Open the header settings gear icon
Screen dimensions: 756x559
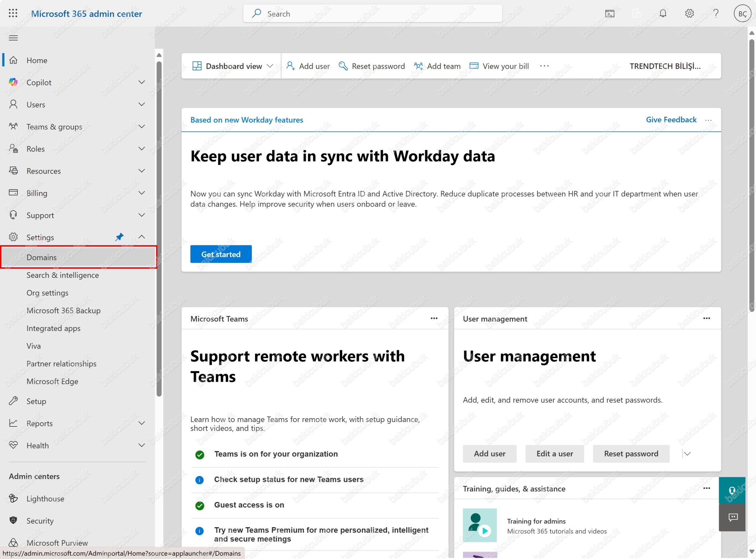click(x=689, y=14)
